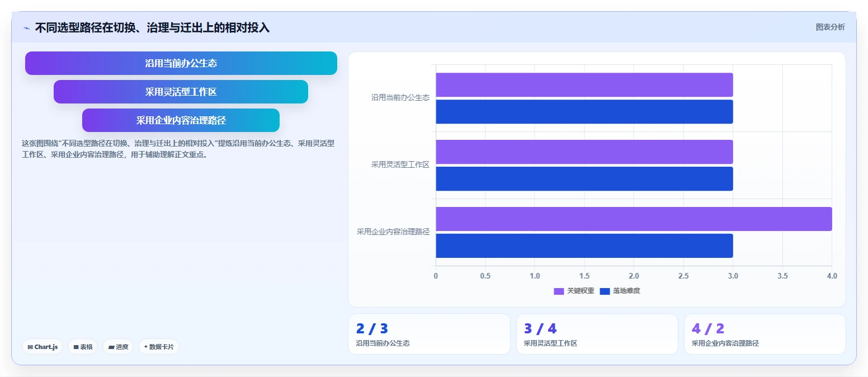Select the 沿用当前办公生态 gradient bar
868x377 pixels.
tap(181, 63)
